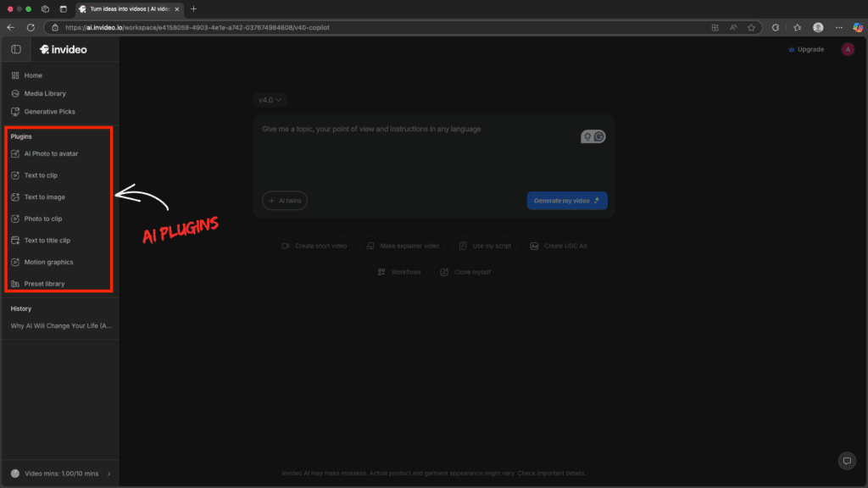Open the Media Library
Image resolution: width=868 pixels, height=488 pixels.
click(x=46, y=93)
